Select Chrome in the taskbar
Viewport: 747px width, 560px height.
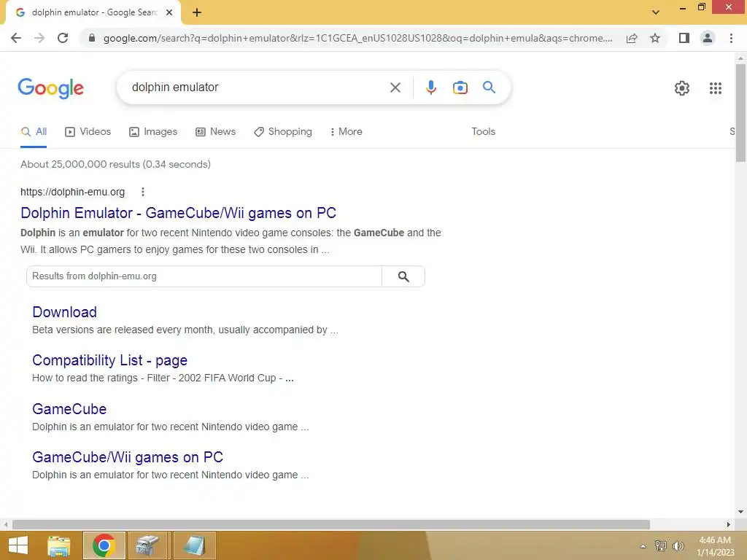104,545
